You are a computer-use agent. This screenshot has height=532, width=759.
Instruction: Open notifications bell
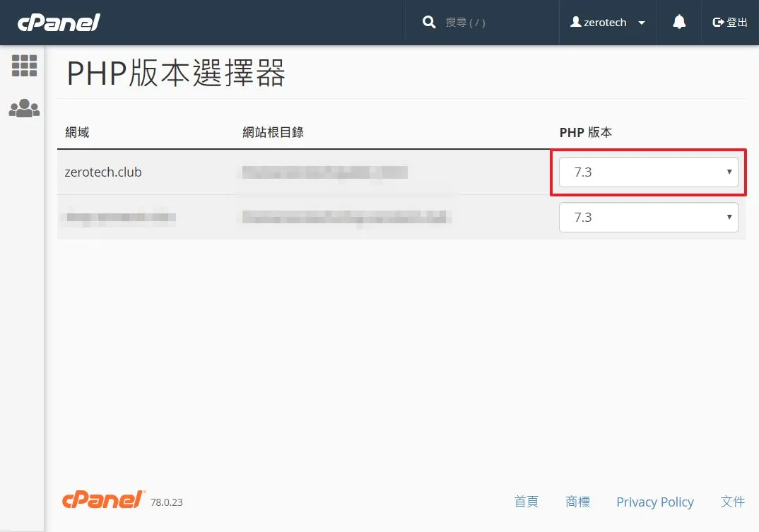point(679,22)
